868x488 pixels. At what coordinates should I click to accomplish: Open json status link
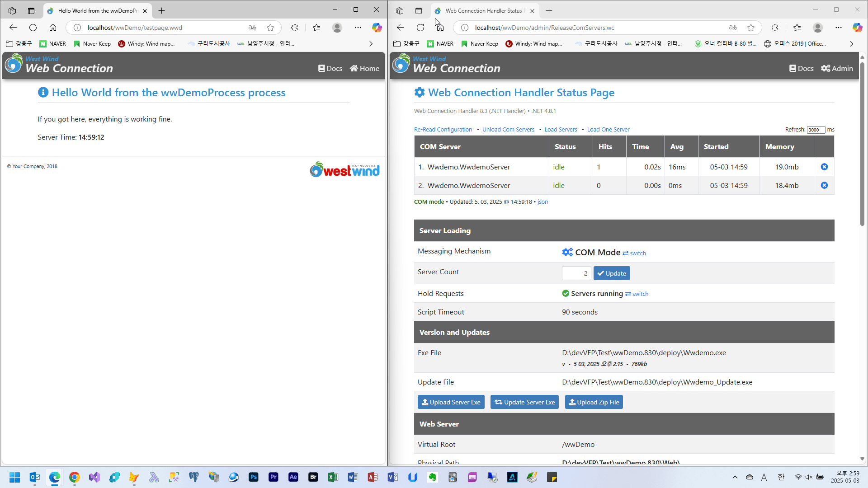[542, 202]
